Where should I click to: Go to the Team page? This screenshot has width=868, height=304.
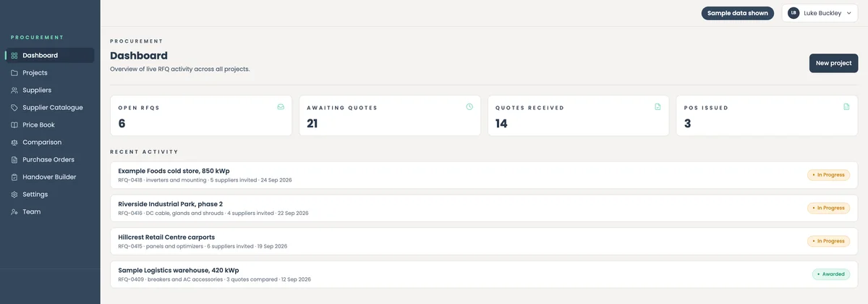(x=50, y=212)
